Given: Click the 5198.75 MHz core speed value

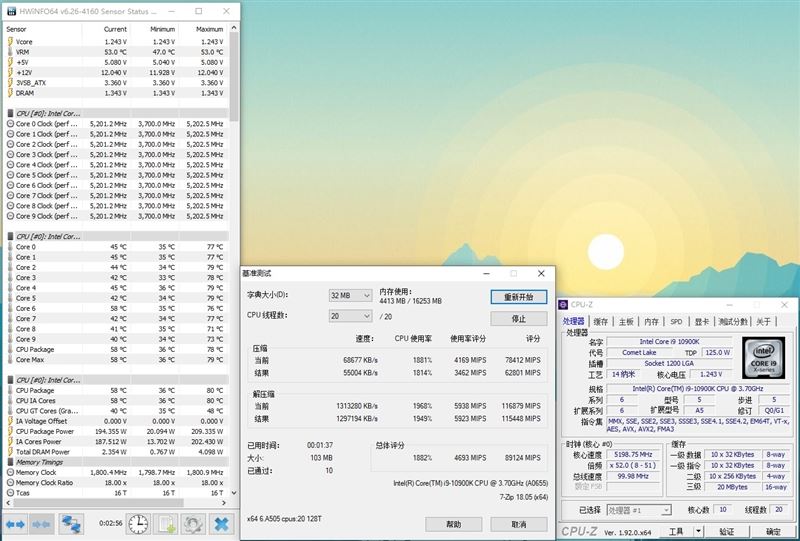Looking at the screenshot, I should click(633, 454).
